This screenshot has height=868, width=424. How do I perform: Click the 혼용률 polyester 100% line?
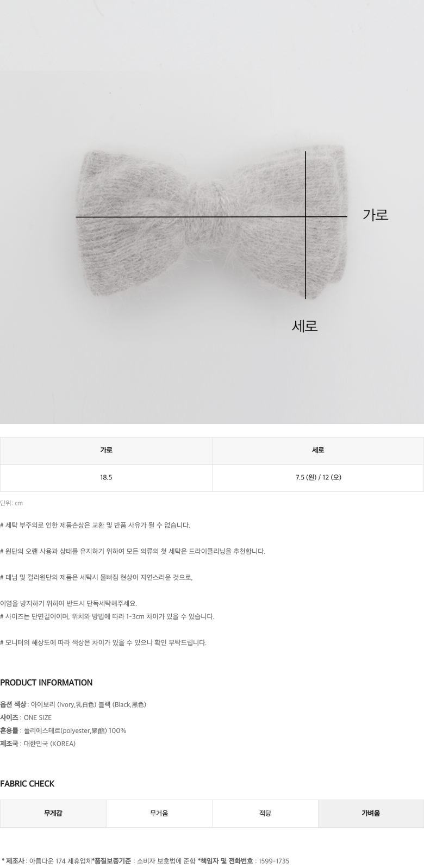[x=63, y=730]
